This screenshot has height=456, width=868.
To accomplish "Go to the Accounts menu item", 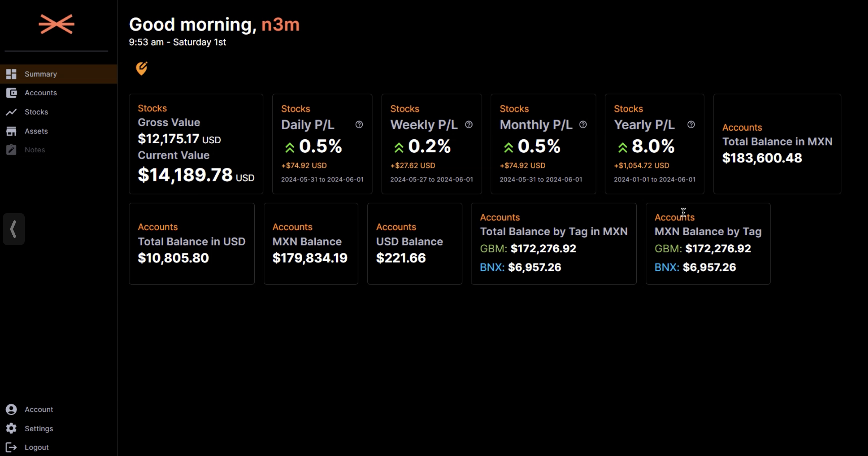I will [x=40, y=93].
